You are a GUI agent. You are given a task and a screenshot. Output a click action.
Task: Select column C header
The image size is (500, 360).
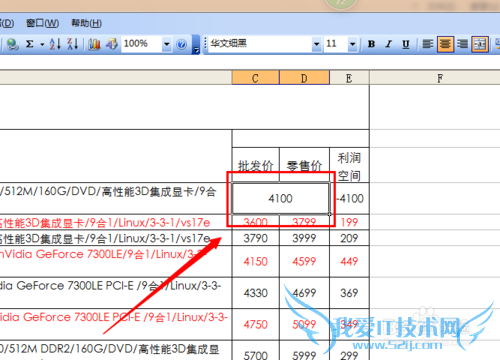[x=255, y=78]
